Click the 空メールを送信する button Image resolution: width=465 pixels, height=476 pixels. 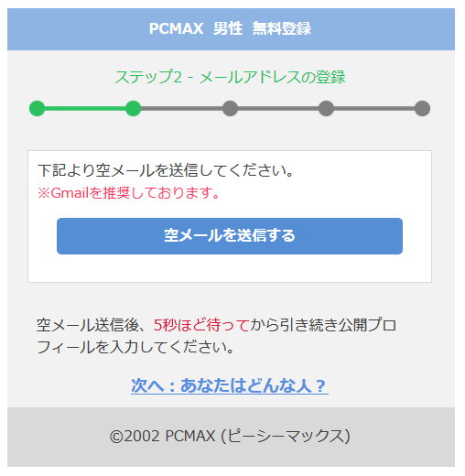tap(230, 236)
